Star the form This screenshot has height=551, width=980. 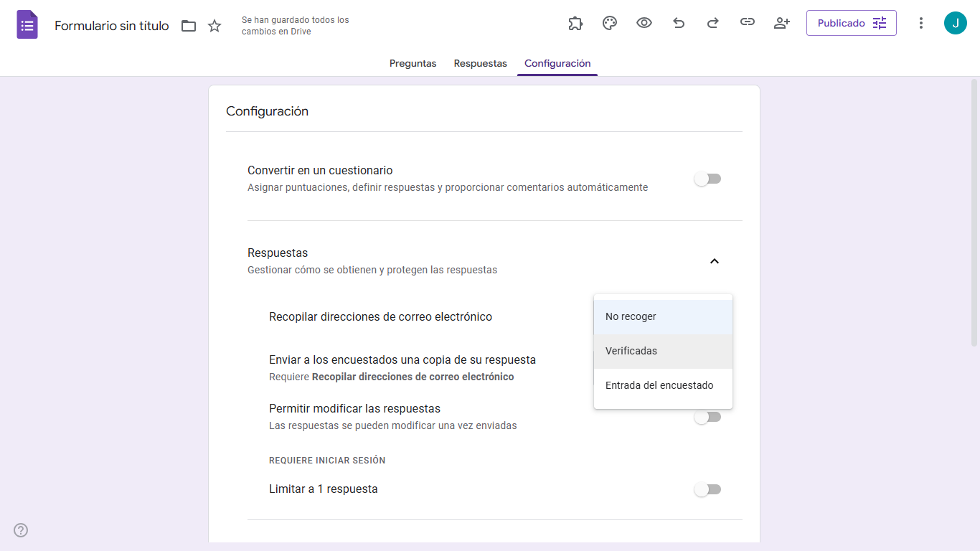click(x=215, y=26)
